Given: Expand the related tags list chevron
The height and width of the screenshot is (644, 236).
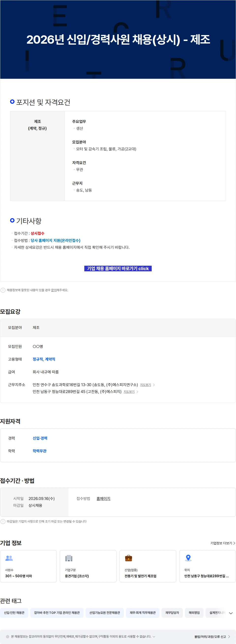Looking at the screenshot, I should click(231, 613).
